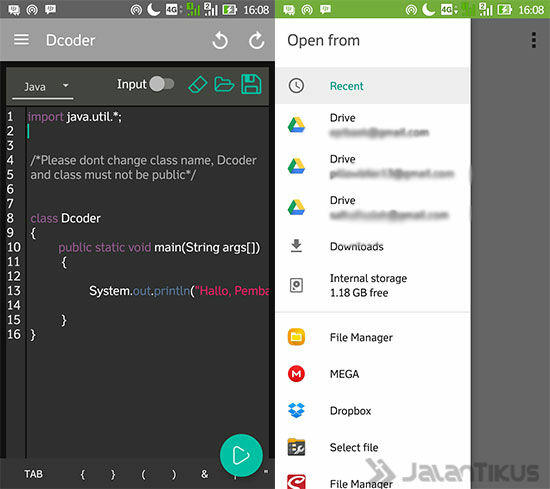Click the Internal storage device icon
The height and width of the screenshot is (489, 550).
coord(296,285)
